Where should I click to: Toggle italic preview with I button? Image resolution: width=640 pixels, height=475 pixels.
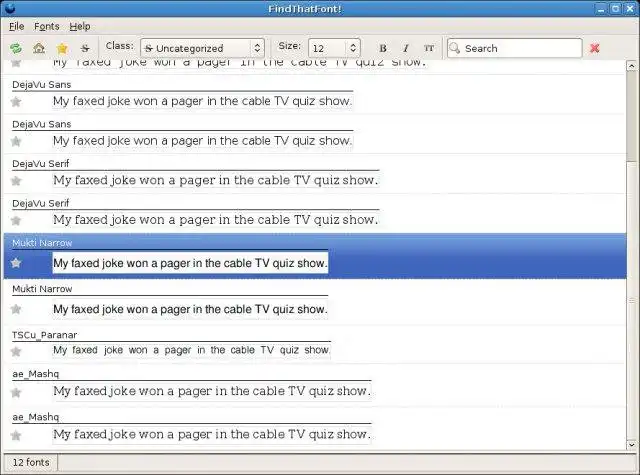[x=406, y=48]
